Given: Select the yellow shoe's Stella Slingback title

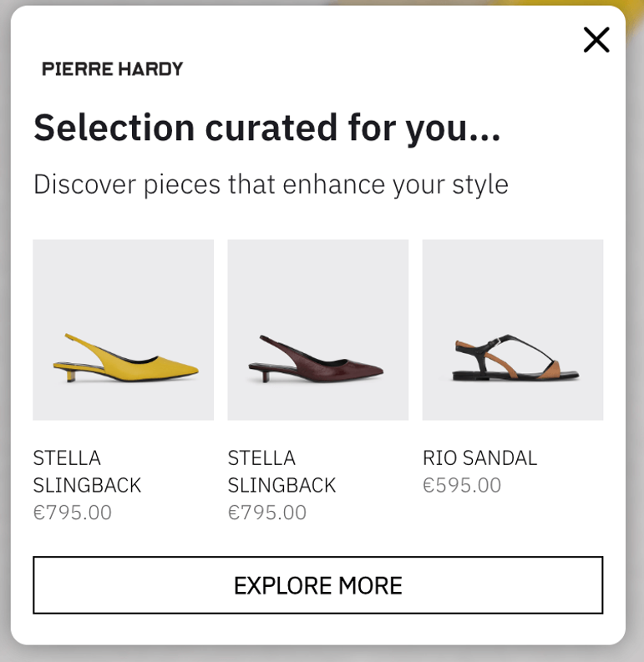Looking at the screenshot, I should tap(87, 472).
